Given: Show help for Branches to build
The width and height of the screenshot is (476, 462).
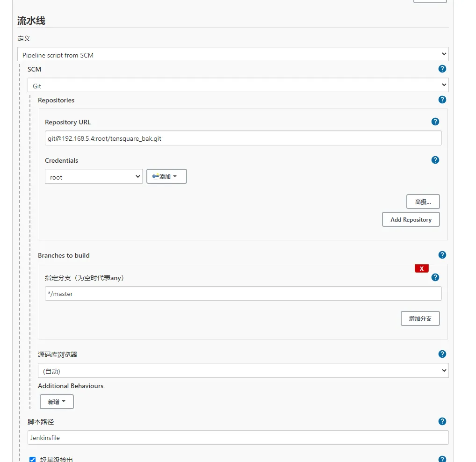Looking at the screenshot, I should [442, 255].
